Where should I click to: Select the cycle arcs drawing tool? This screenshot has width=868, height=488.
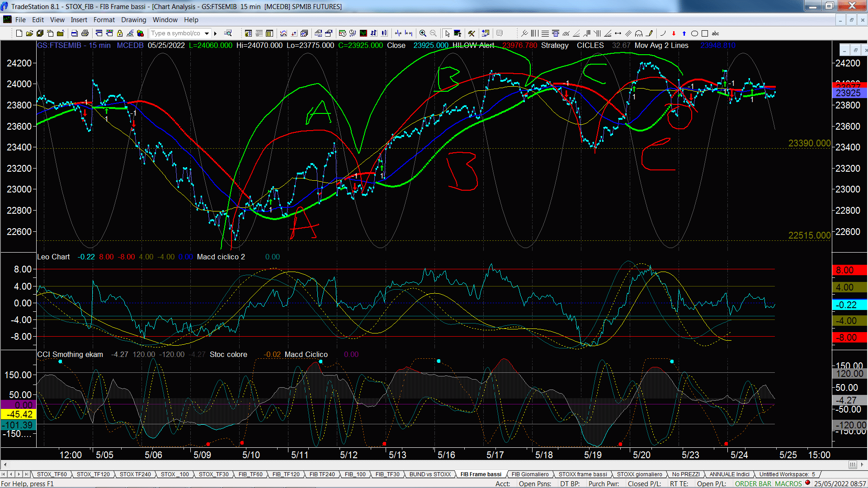coord(639,33)
